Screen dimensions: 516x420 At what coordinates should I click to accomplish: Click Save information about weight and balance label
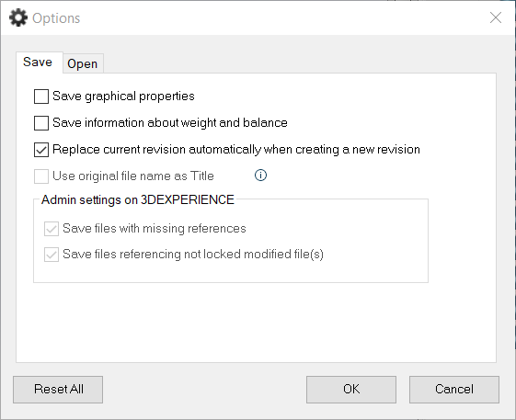pos(170,123)
